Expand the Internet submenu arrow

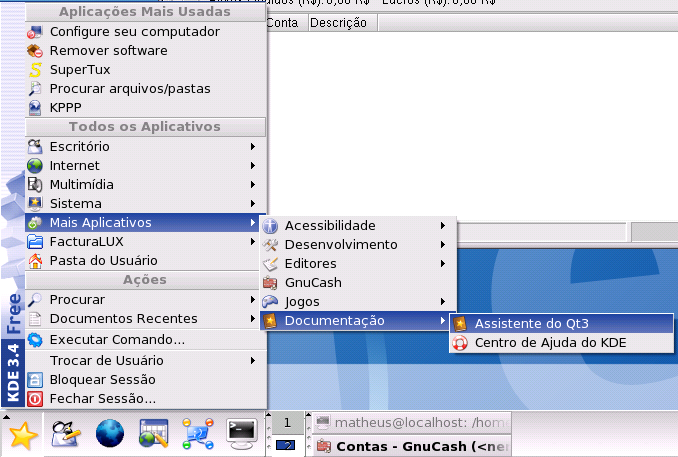253,166
